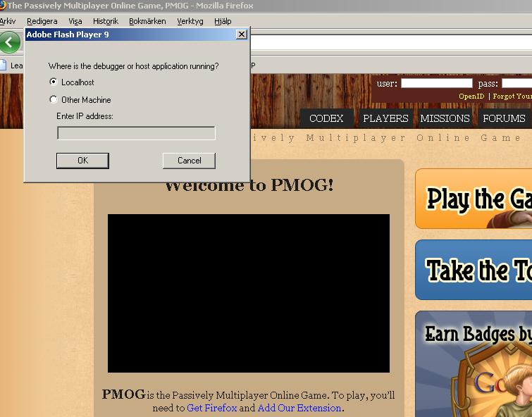Open the Bokmärken menu

147,21
